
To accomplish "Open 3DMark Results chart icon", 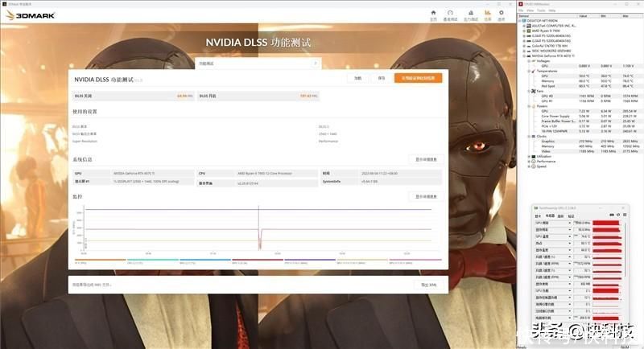I will tap(488, 13).
